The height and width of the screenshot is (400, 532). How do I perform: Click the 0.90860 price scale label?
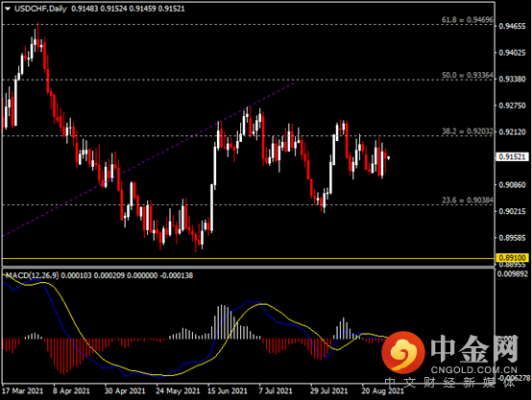click(513, 185)
